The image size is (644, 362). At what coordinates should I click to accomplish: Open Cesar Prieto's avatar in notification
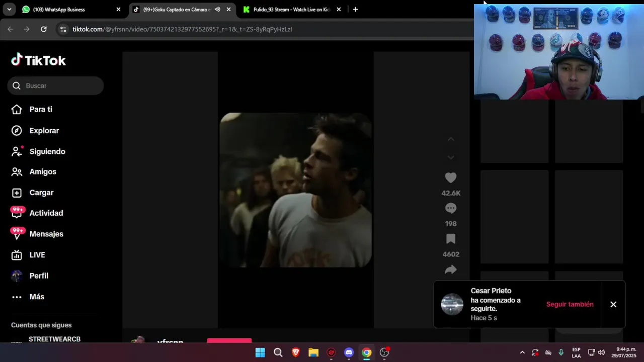[x=452, y=304]
